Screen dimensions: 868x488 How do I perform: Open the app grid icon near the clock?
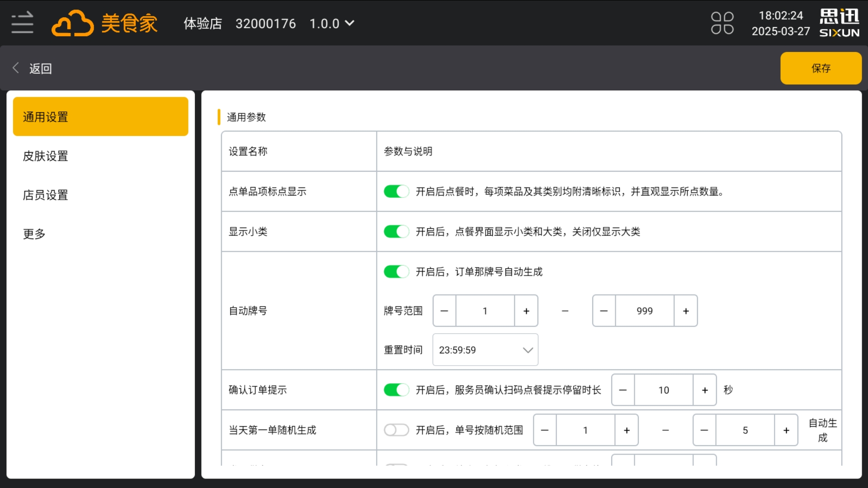pyautogui.click(x=722, y=22)
